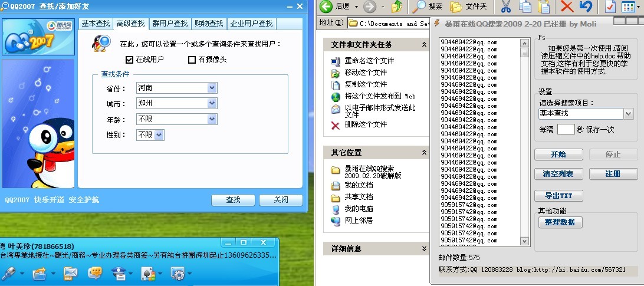Image resolution: width=644 pixels, height=286 pixels.
Task: Open the 省份 (河南) dropdown
Action: pyautogui.click(x=212, y=87)
